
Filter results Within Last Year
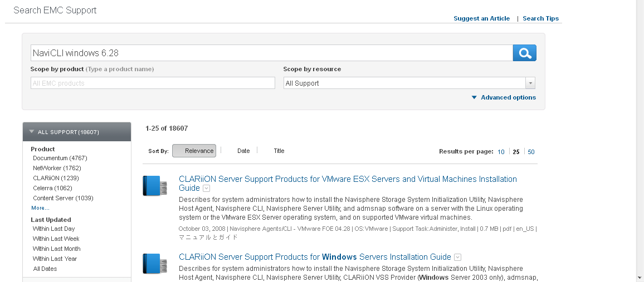tap(55, 259)
